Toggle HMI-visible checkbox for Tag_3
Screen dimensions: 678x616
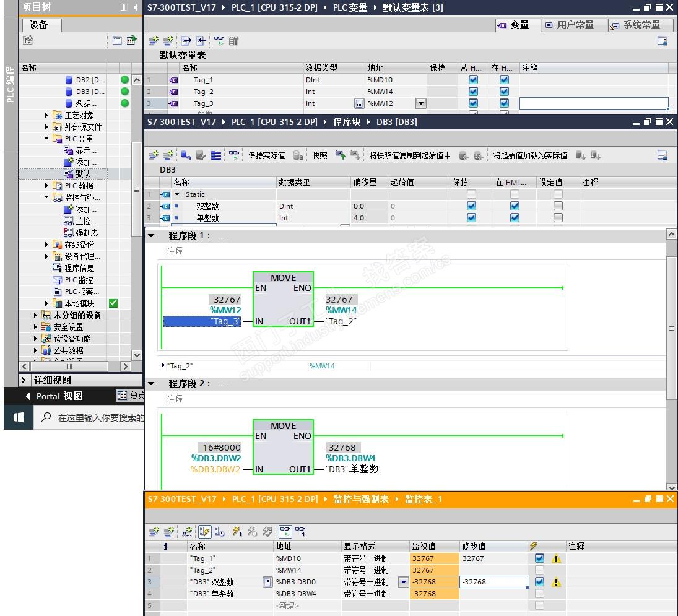pos(504,103)
